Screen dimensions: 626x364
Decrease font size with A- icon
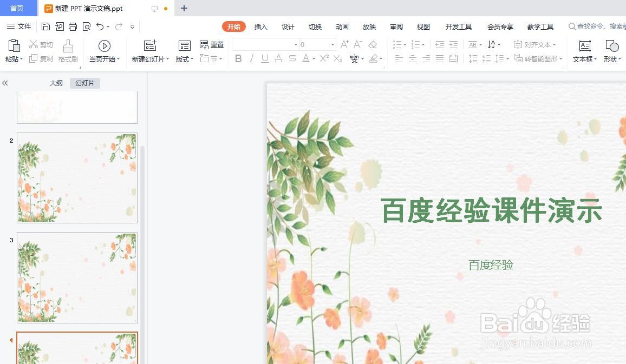click(358, 44)
